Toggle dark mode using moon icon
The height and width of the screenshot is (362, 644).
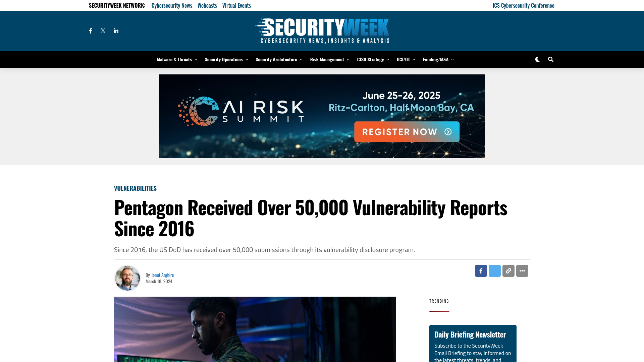click(x=537, y=59)
